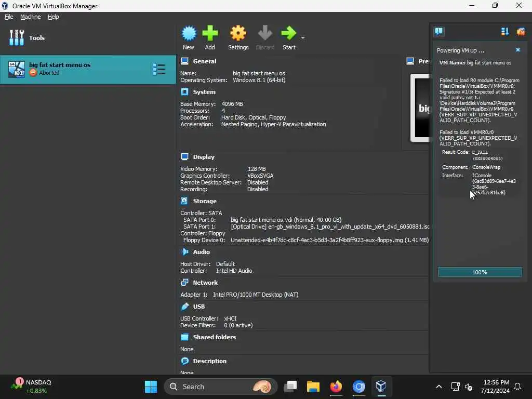Open the File menu

pos(9,17)
